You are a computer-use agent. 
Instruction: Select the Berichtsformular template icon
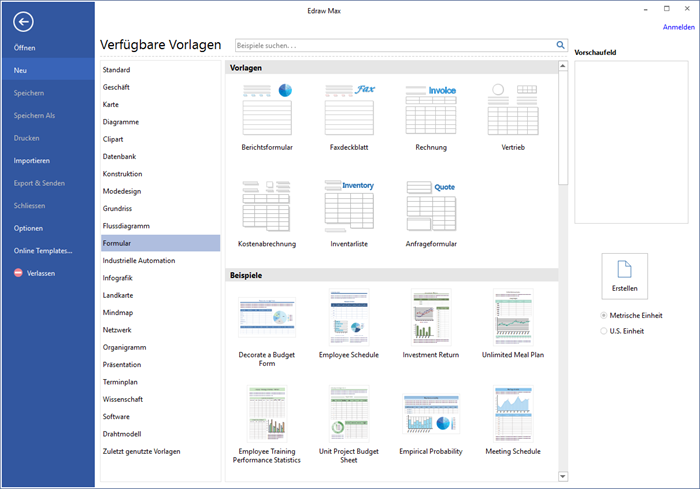pyautogui.click(x=267, y=109)
